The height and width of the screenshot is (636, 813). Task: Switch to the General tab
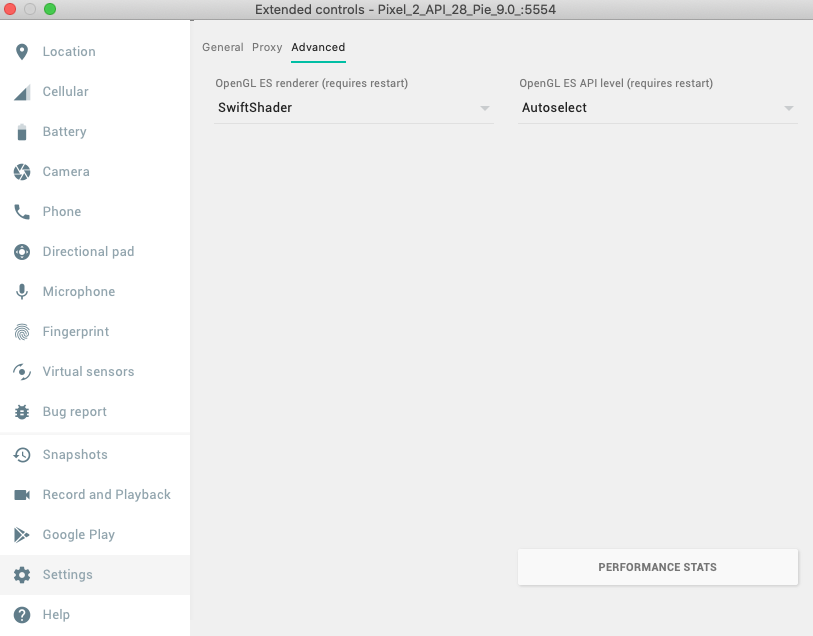222,47
